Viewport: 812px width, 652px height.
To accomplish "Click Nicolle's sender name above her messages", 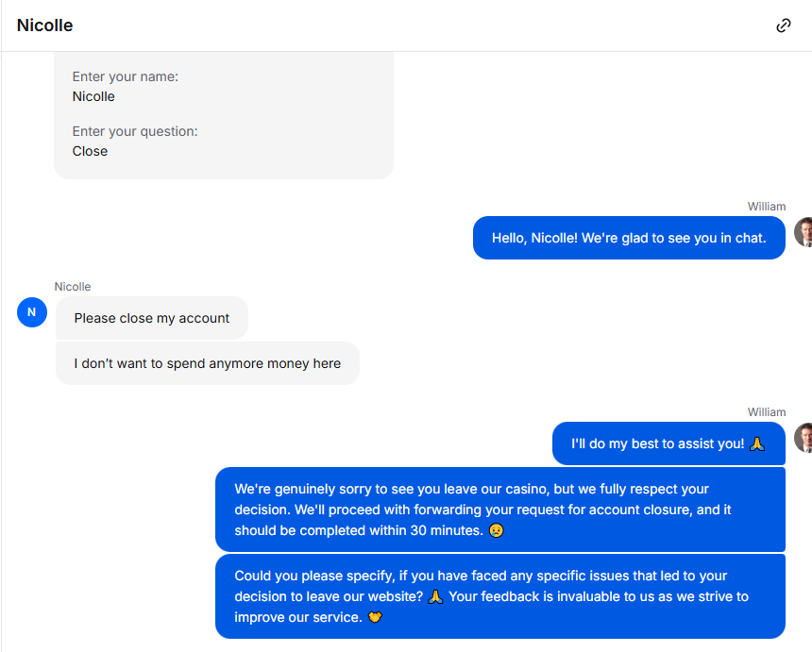I will coord(73,287).
